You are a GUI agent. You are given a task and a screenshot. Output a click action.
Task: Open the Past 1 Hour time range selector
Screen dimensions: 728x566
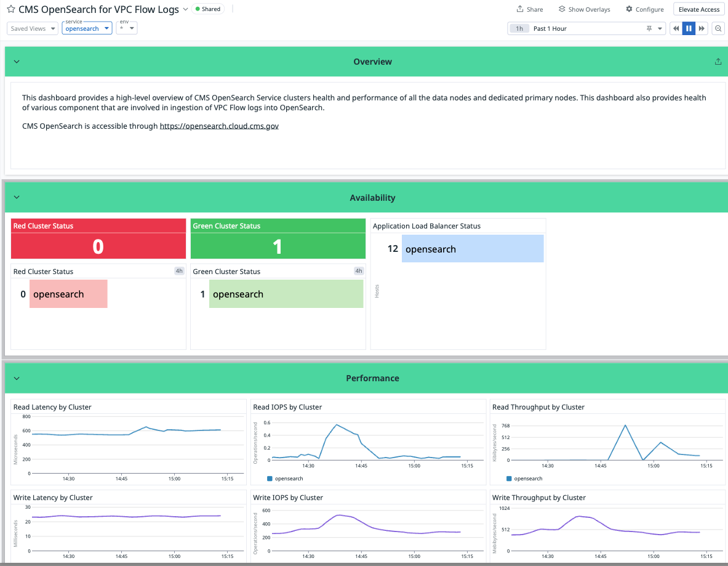587,28
